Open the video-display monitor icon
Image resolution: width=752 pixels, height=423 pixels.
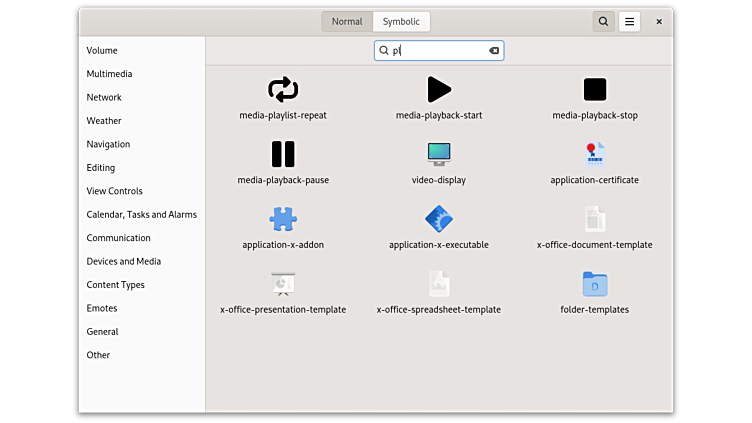click(439, 154)
